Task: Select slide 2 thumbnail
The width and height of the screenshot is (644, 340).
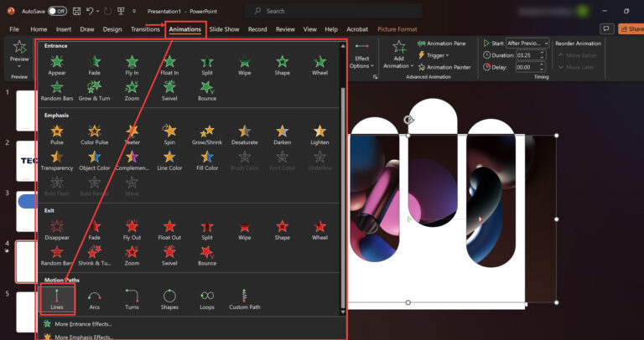Action: click(x=27, y=161)
